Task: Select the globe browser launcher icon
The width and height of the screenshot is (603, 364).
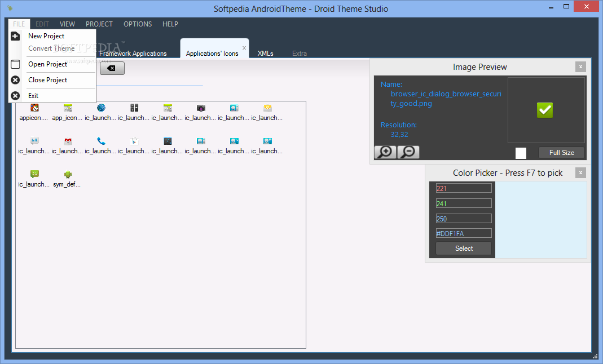Action: (x=101, y=108)
